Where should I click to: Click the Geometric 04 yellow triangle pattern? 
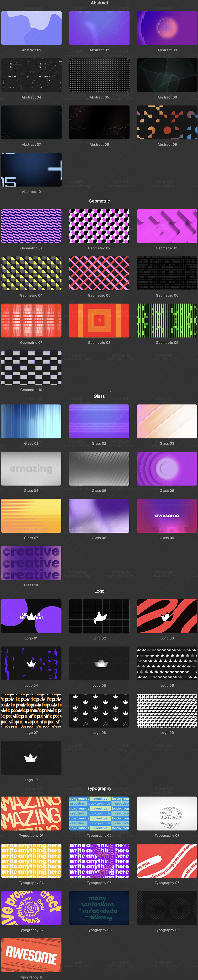point(31,273)
